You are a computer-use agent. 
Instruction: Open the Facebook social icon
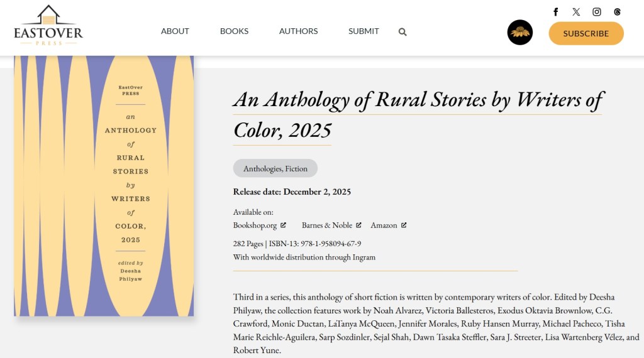556,12
